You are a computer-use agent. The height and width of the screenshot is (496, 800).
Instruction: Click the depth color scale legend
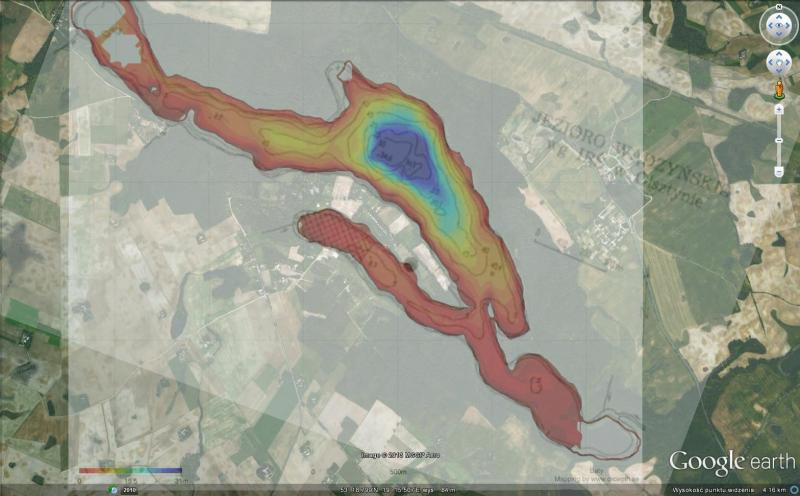point(130,470)
